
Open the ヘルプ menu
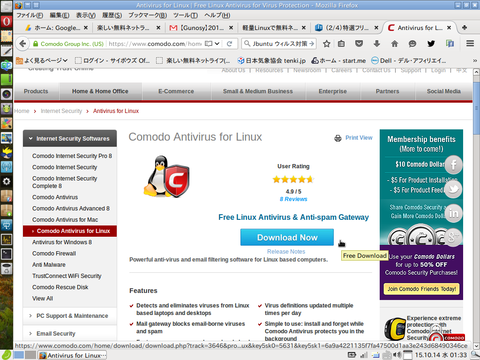217,15
